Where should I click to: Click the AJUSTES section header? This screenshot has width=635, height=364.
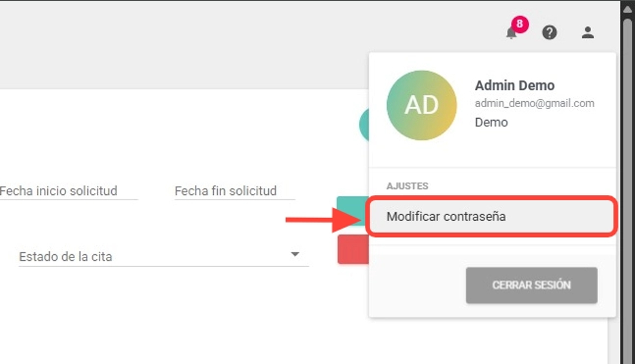click(407, 186)
